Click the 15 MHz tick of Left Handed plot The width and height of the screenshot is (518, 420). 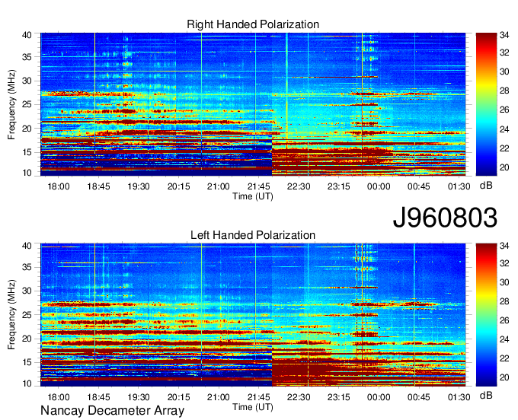tap(27, 362)
